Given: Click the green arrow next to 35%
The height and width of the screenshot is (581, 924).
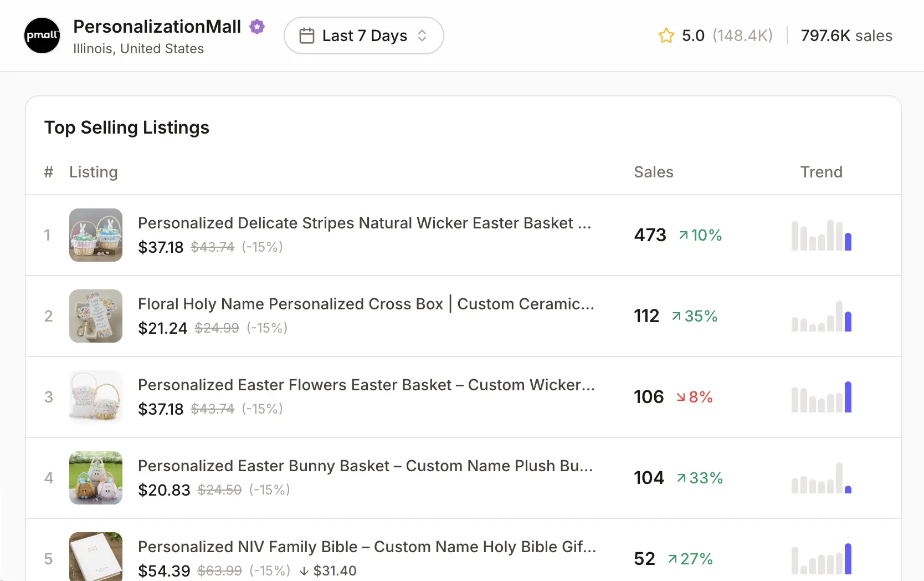Looking at the screenshot, I should pos(676,316).
